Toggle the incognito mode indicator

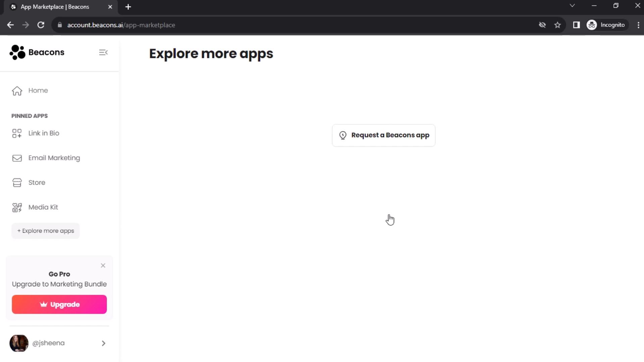pos(606,25)
